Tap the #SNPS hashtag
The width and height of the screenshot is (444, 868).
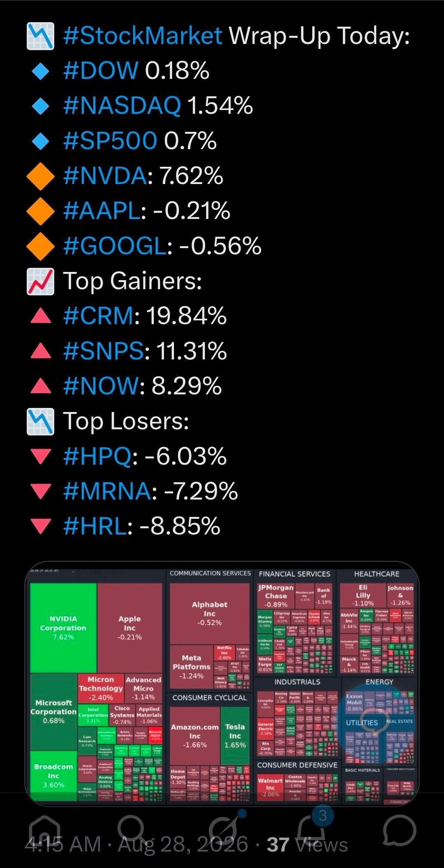pyautogui.click(x=103, y=351)
